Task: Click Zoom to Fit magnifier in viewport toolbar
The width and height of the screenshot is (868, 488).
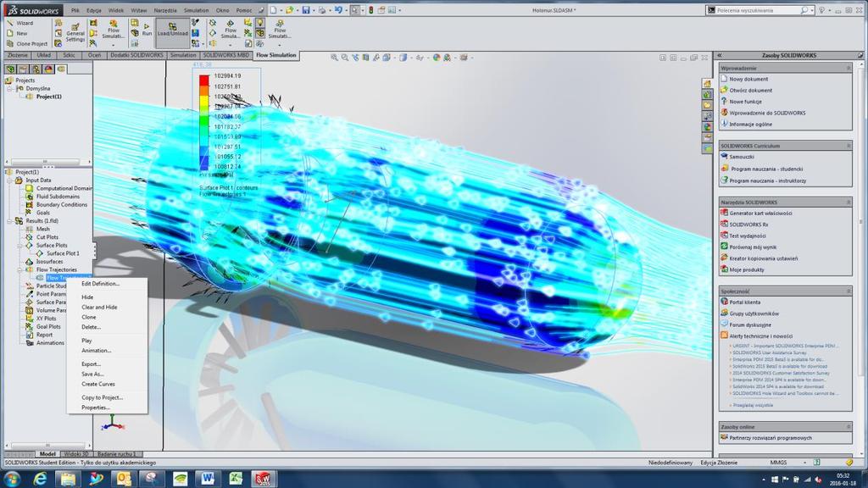Action: point(334,58)
